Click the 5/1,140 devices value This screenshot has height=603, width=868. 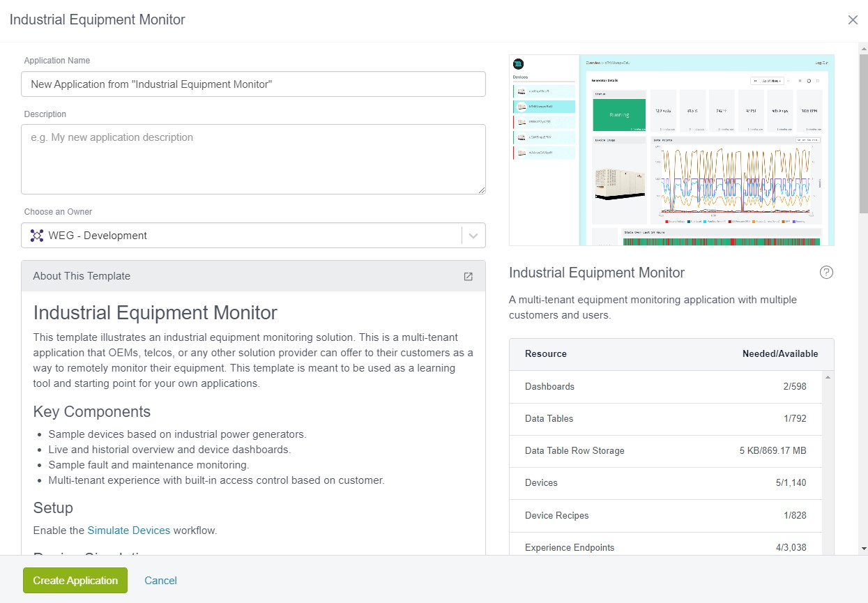tap(791, 483)
